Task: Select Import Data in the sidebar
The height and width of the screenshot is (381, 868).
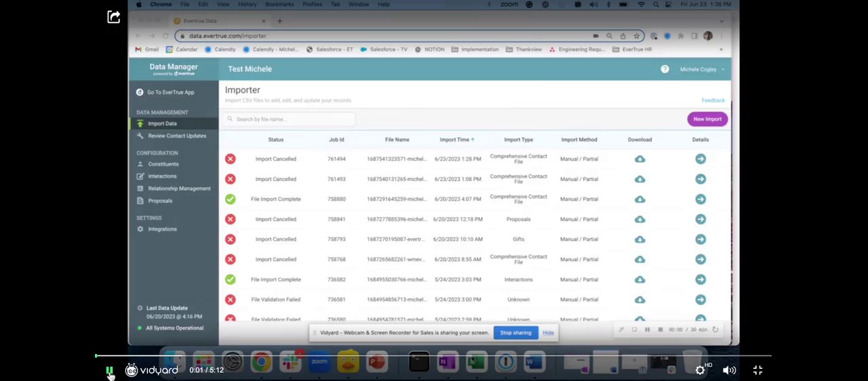Action: pos(161,123)
